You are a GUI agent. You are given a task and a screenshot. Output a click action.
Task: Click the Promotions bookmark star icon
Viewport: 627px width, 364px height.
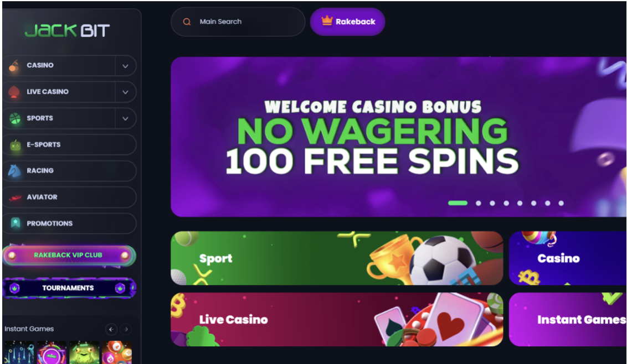[16, 223]
